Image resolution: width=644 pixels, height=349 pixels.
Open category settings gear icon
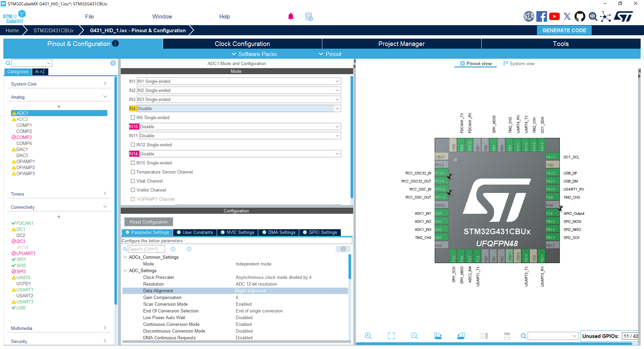(x=113, y=63)
